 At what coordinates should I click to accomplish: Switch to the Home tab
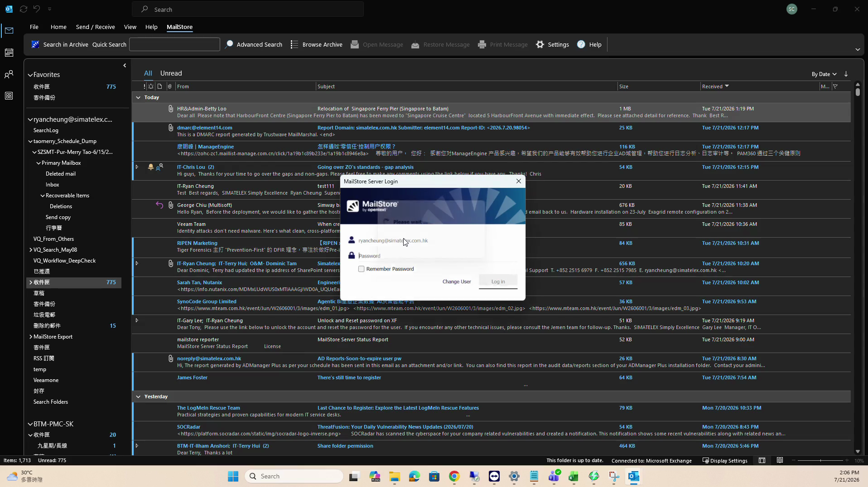[x=58, y=27]
